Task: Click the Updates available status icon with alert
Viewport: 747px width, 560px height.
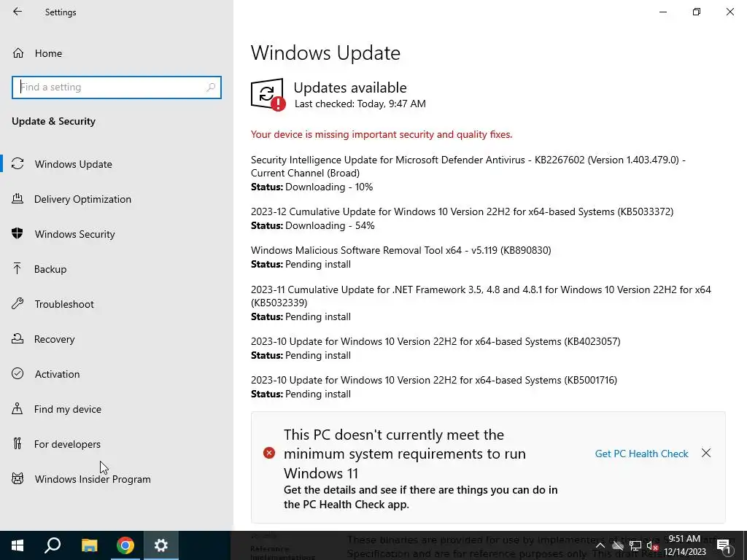Action: pos(268,94)
